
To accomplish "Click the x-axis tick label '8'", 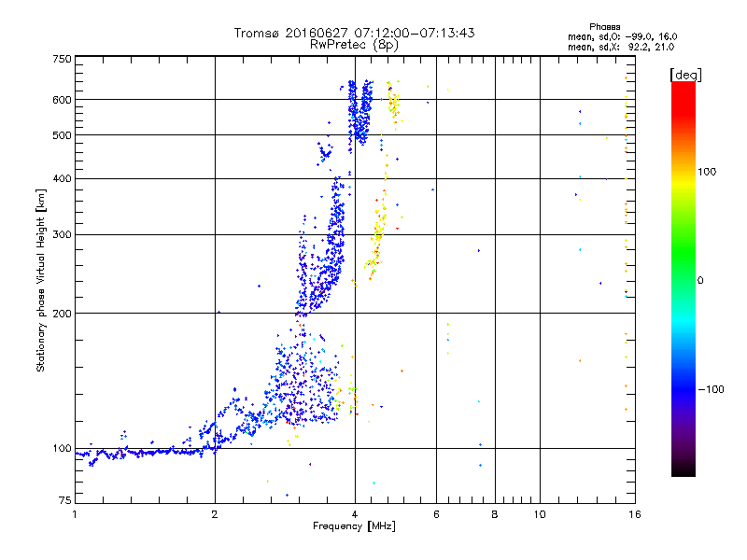I will coord(495,514).
